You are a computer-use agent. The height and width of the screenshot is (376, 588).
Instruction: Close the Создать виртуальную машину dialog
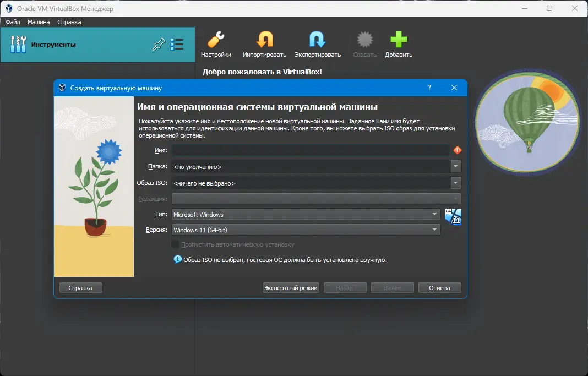point(454,88)
